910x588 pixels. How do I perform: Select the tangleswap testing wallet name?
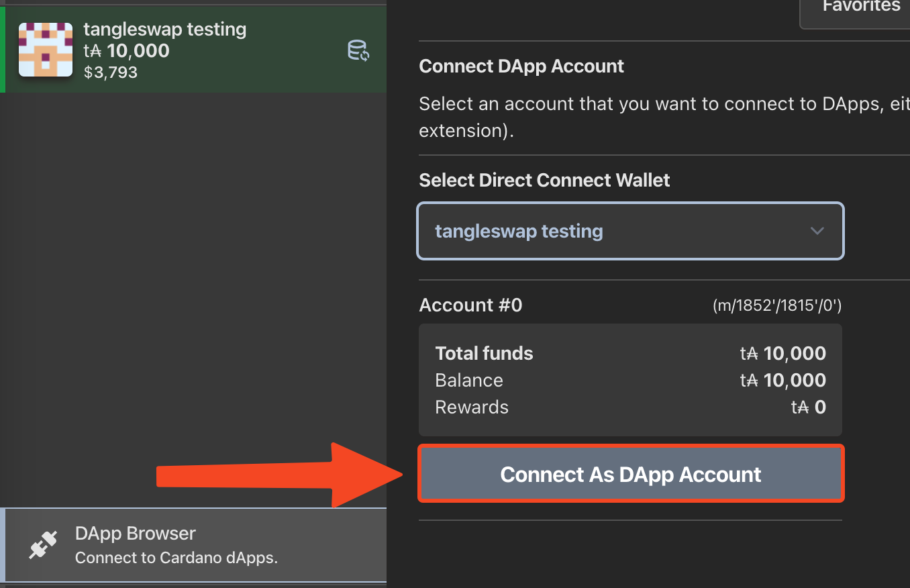164,30
